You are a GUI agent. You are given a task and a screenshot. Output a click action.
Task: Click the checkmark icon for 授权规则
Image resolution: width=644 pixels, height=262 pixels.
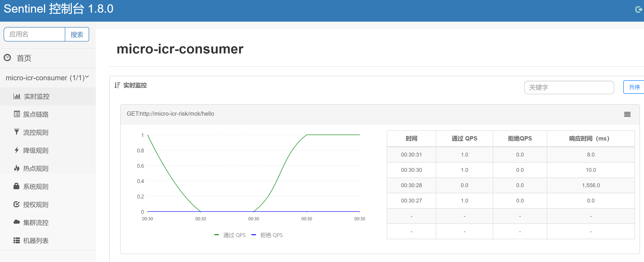tap(16, 204)
